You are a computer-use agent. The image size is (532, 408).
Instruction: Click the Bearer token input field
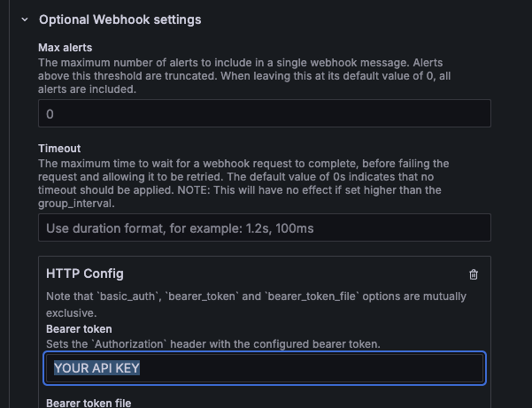(x=265, y=368)
